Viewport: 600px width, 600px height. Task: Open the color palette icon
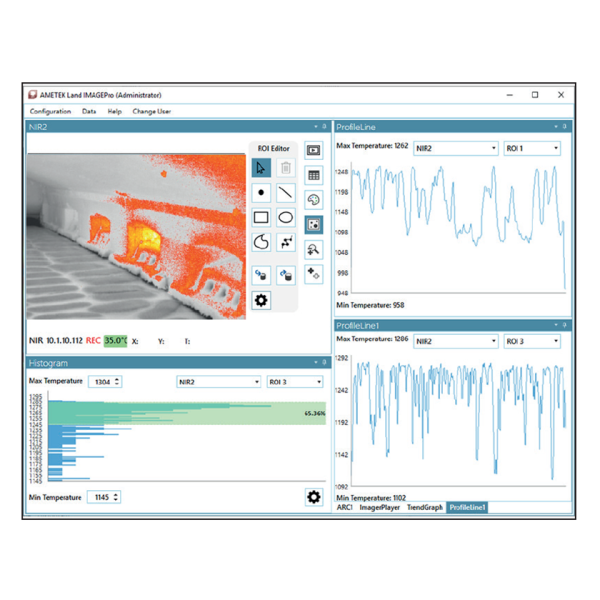[314, 200]
